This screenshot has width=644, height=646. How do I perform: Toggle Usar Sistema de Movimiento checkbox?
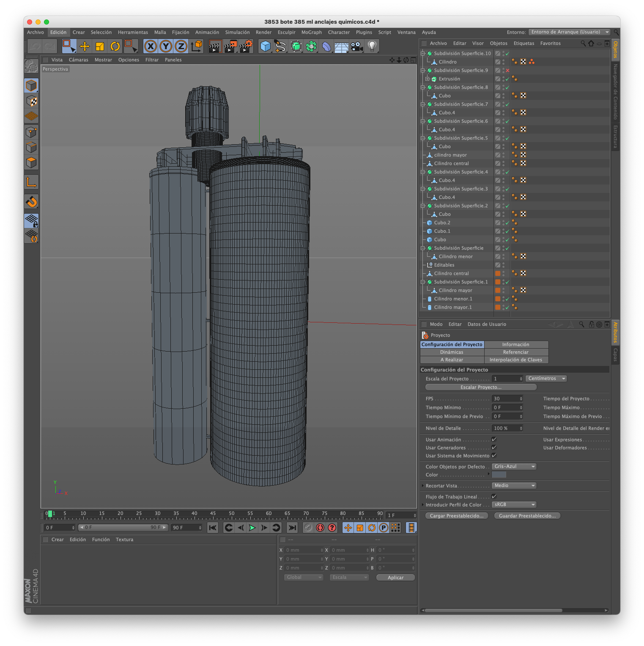(494, 456)
